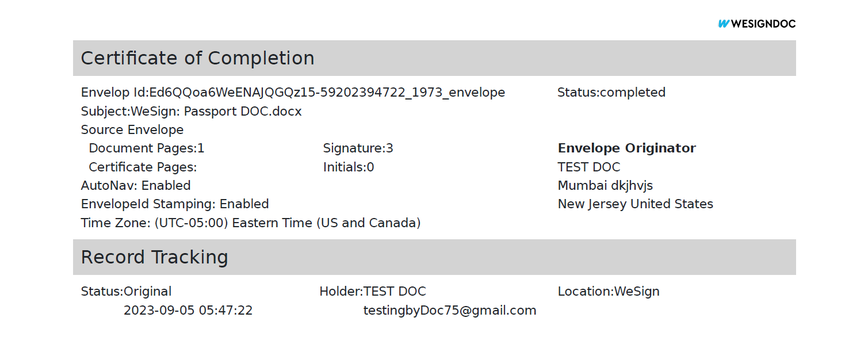Click the Signature:3 count
The height and width of the screenshot is (348, 868).
(358, 148)
